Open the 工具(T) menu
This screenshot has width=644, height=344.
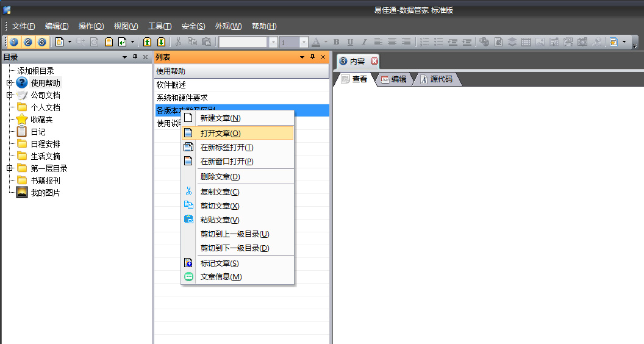point(160,26)
